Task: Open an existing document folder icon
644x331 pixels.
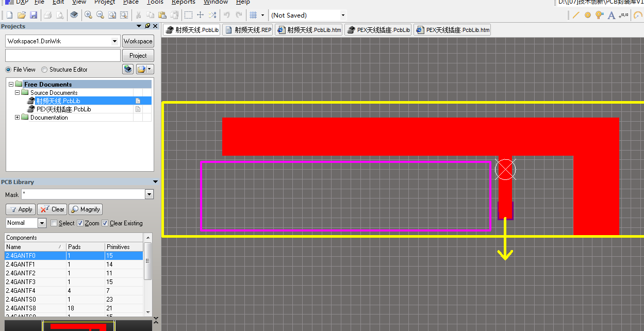Action: point(21,15)
